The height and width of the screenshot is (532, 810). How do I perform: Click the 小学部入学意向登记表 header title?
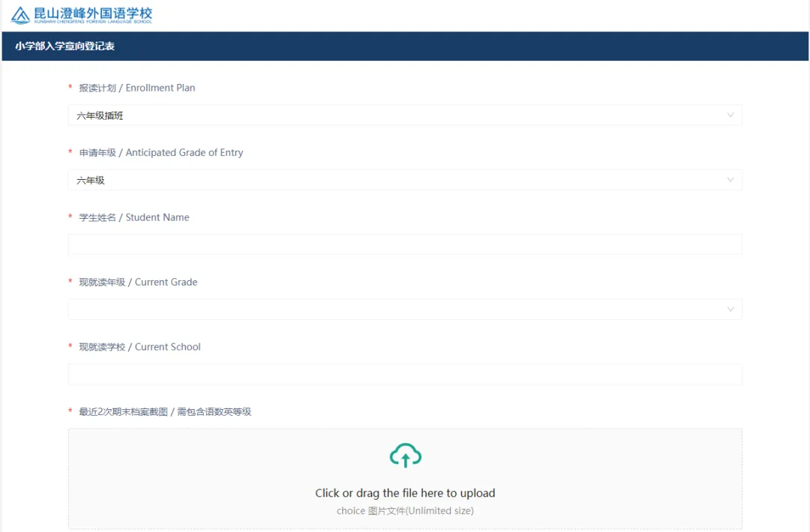tap(64, 46)
